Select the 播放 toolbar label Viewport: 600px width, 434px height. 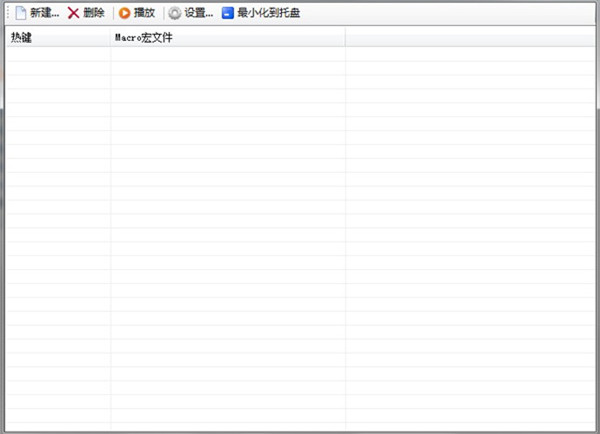pos(144,14)
